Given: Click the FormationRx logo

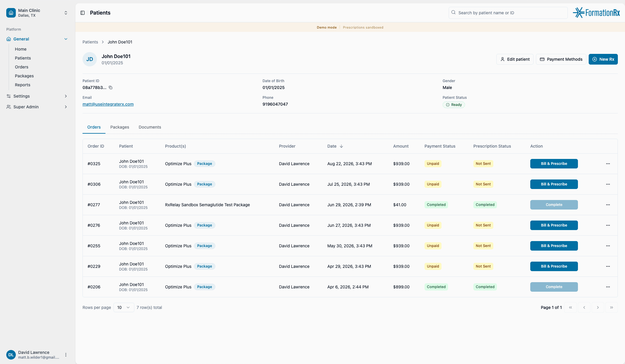Looking at the screenshot, I should coord(596,13).
